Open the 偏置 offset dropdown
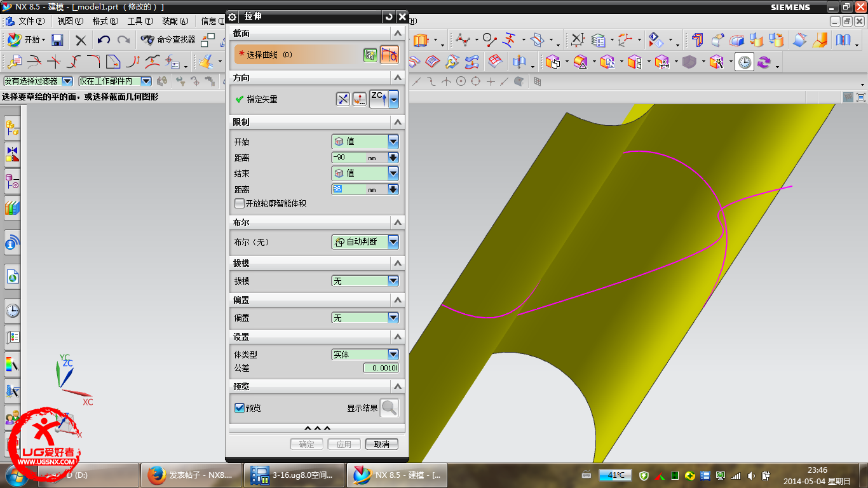Viewport: 868px width, 488px height. tap(365, 317)
